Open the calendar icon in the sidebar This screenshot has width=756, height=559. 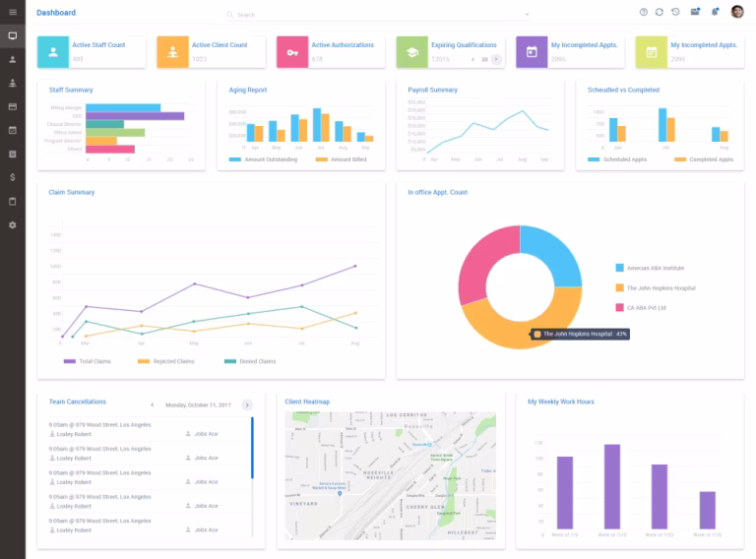[13, 130]
